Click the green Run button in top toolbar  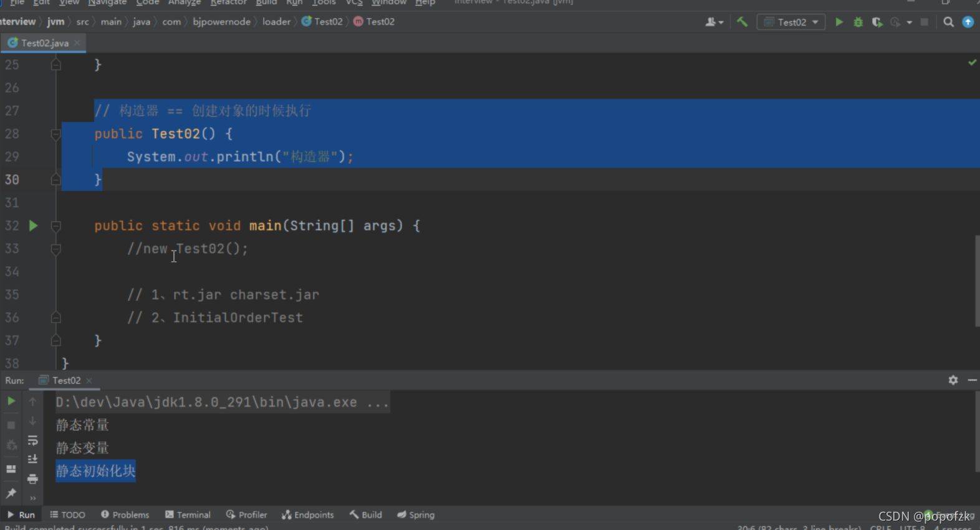click(x=839, y=22)
